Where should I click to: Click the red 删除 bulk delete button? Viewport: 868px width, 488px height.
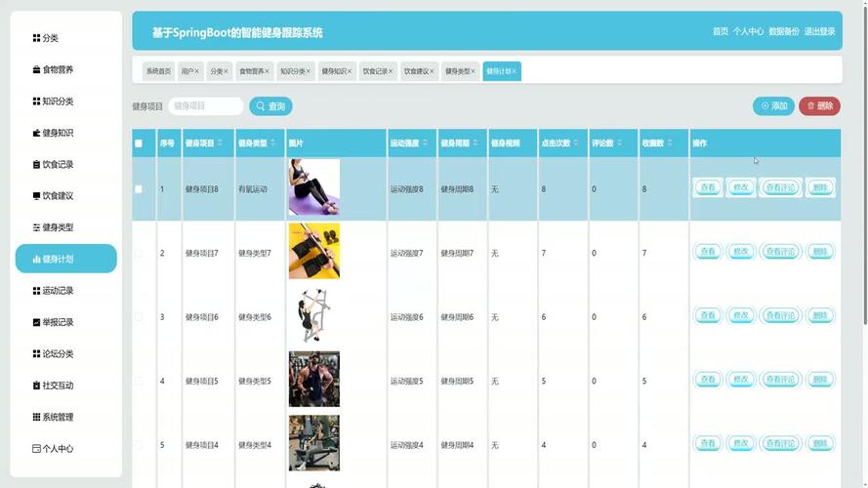pyautogui.click(x=819, y=106)
